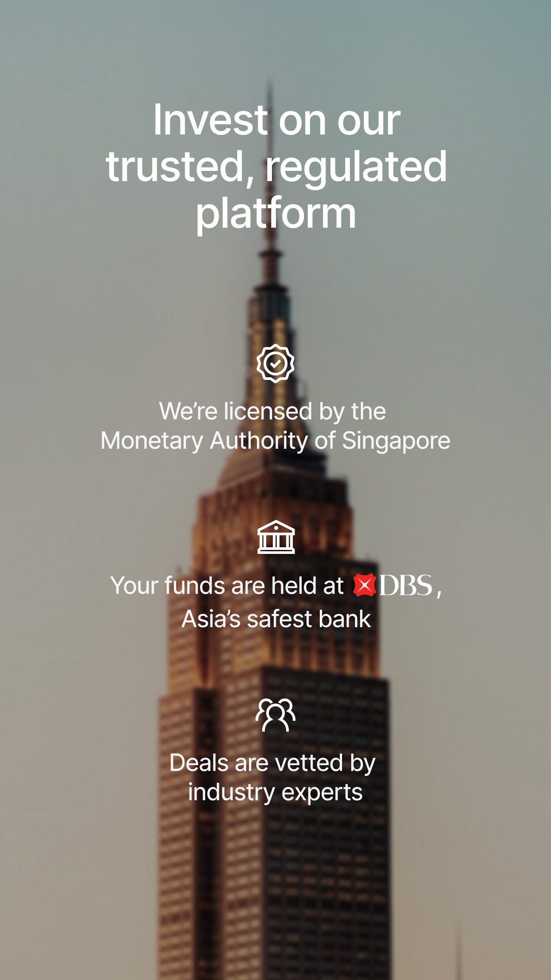551x980 pixels.
Task: Tap the word 'Invest' in headline
Action: click(211, 120)
